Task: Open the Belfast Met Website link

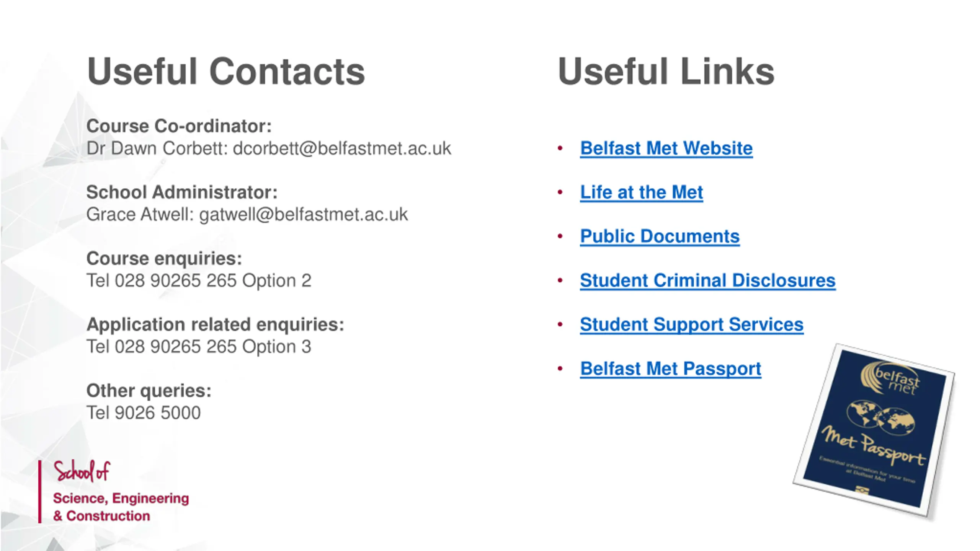Action: (x=666, y=148)
